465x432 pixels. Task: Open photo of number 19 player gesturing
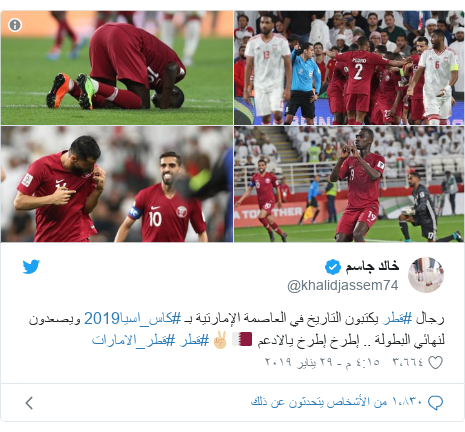[x=349, y=184]
